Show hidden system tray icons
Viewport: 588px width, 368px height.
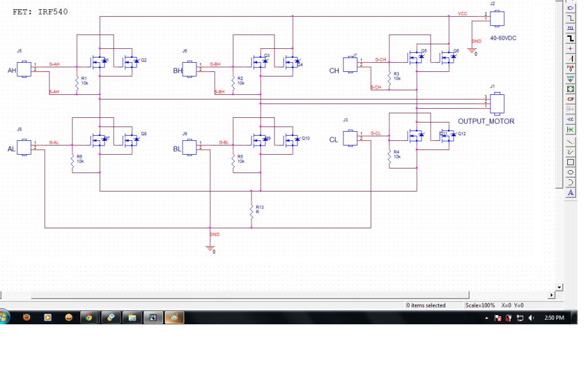pos(486,318)
